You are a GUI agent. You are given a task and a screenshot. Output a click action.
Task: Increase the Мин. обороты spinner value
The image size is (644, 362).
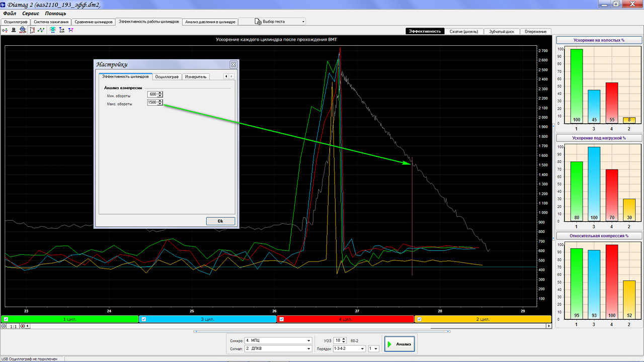point(160,93)
